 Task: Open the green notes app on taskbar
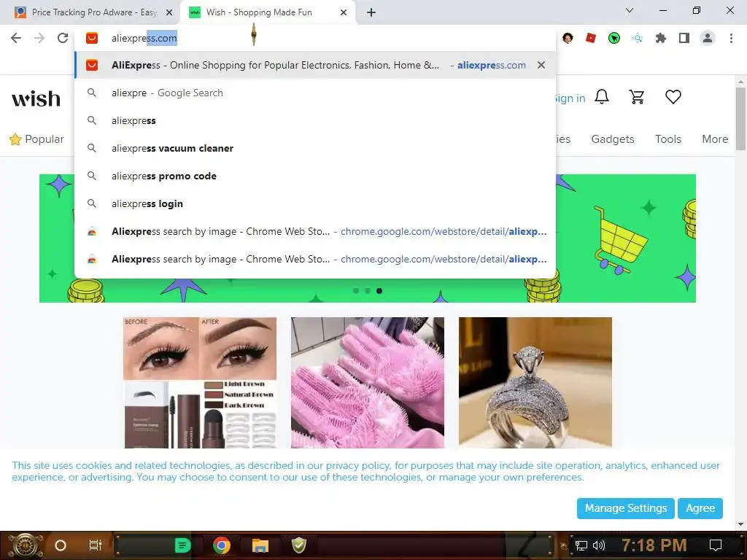click(x=182, y=545)
